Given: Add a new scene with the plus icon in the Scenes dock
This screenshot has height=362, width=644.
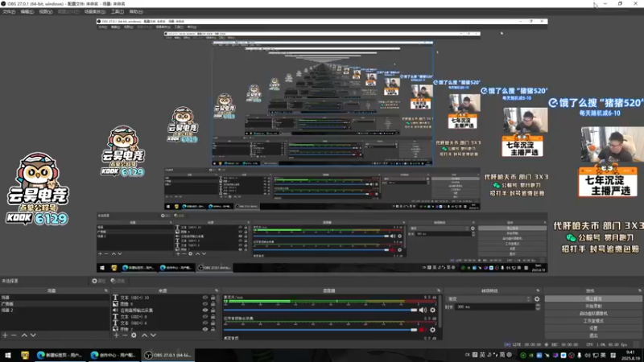Looking at the screenshot, I should click(5, 335).
